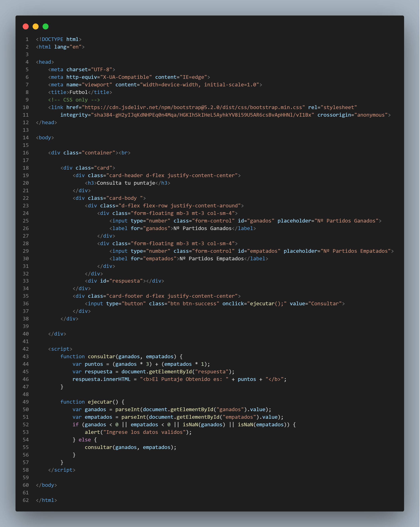Image resolution: width=420 pixels, height=527 pixels.
Task: Click the "var puntos" calculation line
Action: click(141, 365)
